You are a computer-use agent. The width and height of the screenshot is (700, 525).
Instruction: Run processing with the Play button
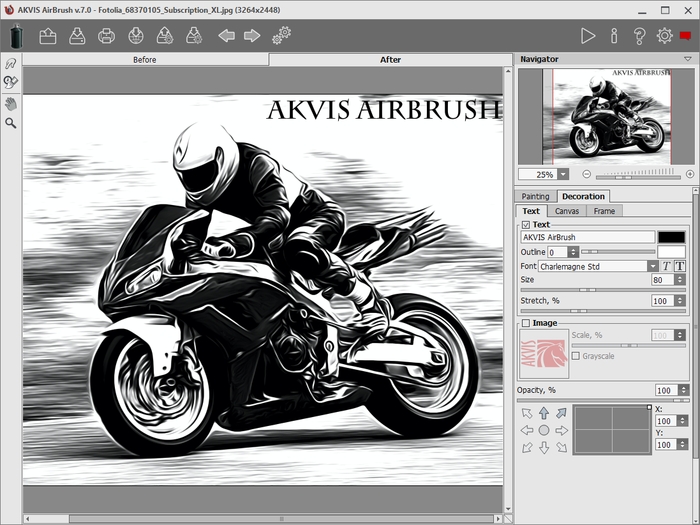(x=588, y=36)
